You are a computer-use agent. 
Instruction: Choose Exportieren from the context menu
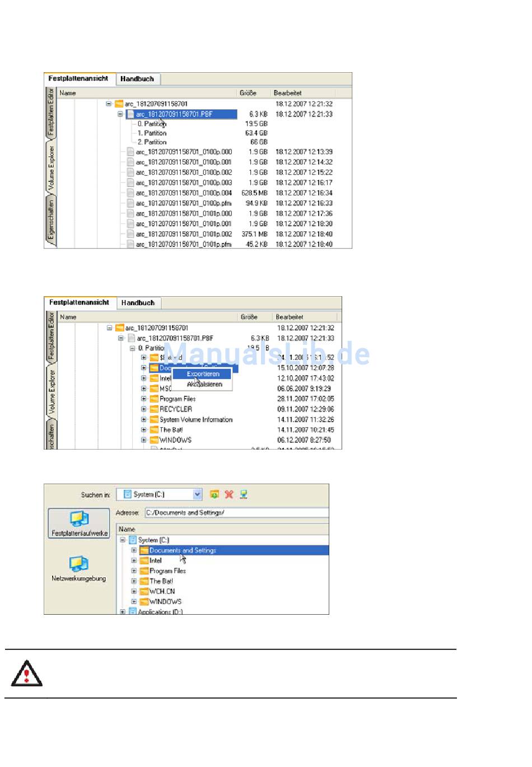pos(203,374)
